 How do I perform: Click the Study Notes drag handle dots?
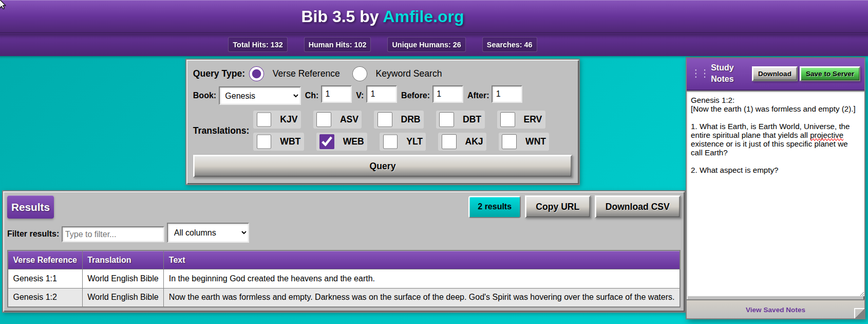pyautogui.click(x=700, y=74)
